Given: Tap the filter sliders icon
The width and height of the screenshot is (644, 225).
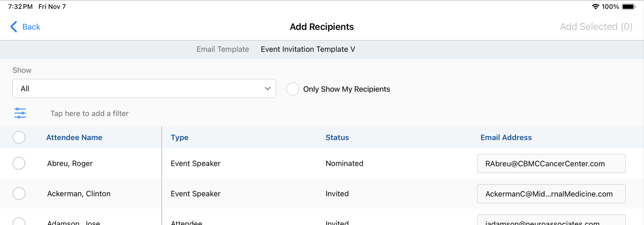Looking at the screenshot, I should click(20, 113).
